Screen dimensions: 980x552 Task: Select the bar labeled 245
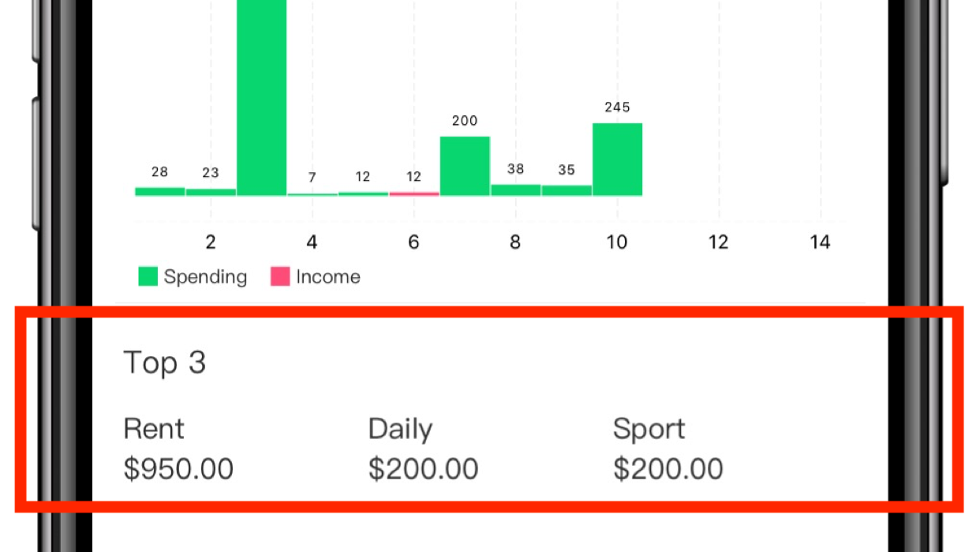(617, 160)
